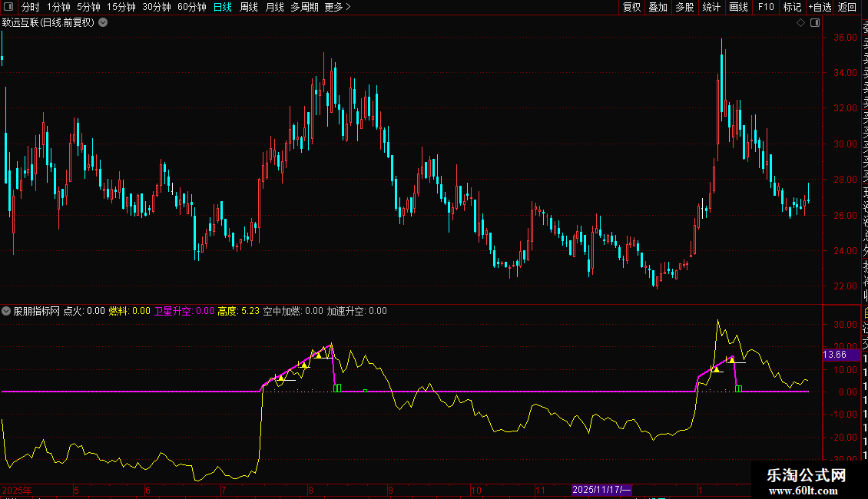
Task: Expand the 更多 periods list
Action: coord(337,7)
